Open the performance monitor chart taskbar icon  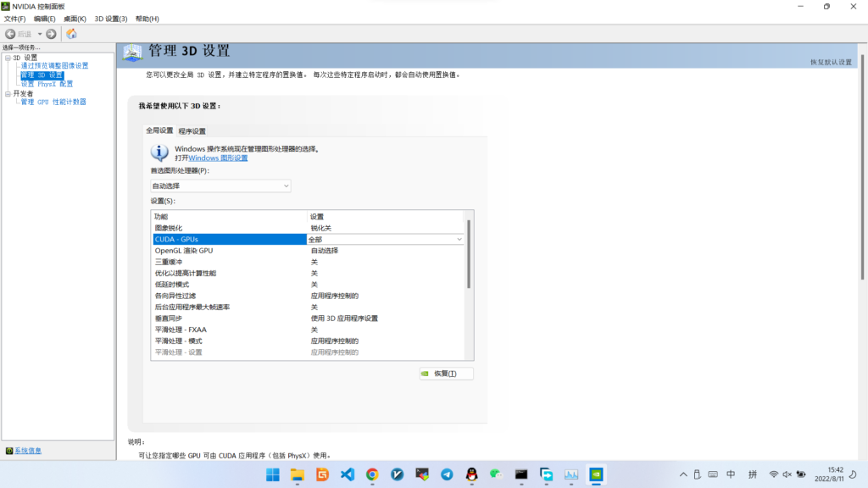point(571,474)
